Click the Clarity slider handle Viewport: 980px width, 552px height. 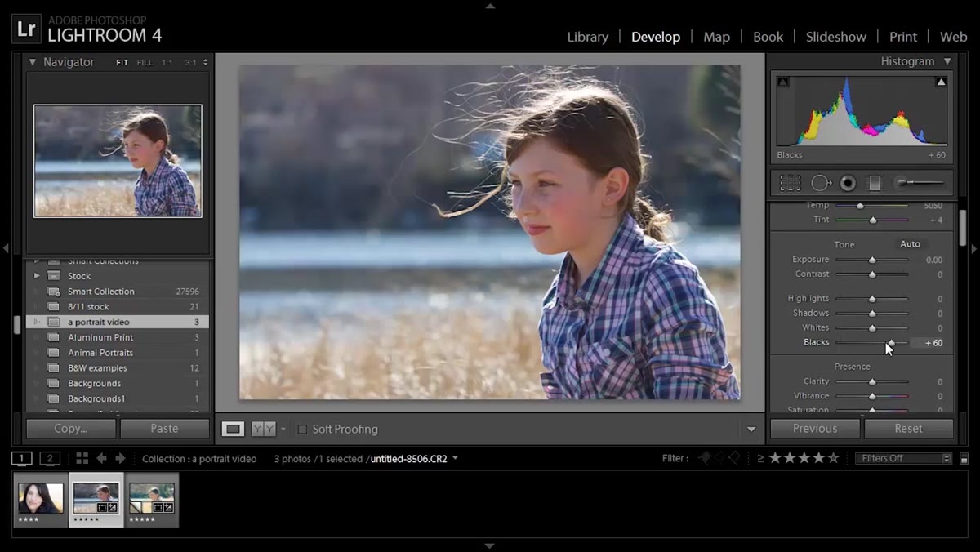pyautogui.click(x=872, y=381)
